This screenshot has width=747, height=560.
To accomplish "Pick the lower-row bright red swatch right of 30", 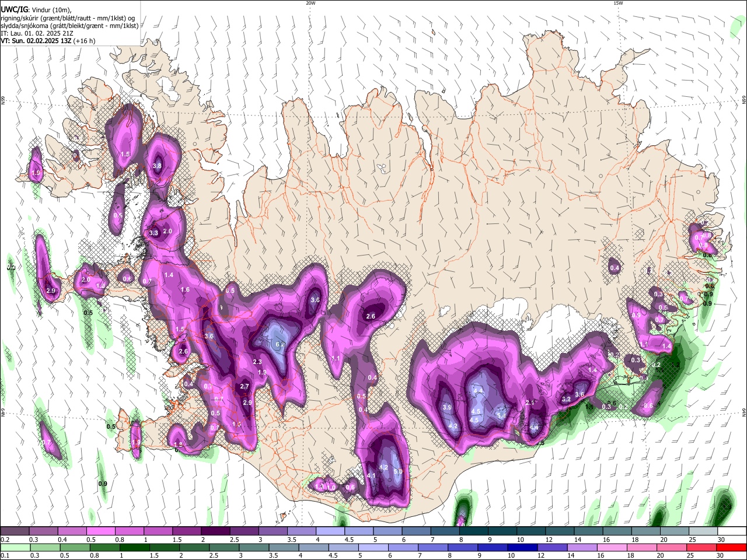I will tap(732, 547).
